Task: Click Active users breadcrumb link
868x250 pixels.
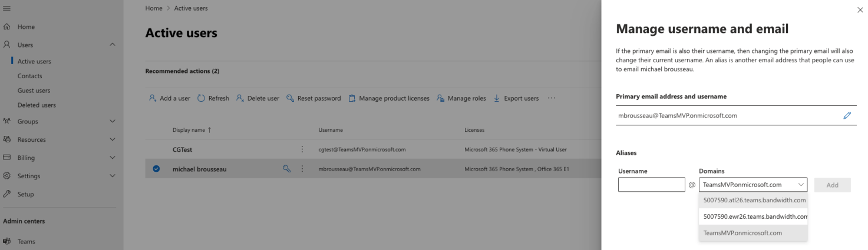Action: click(x=191, y=8)
